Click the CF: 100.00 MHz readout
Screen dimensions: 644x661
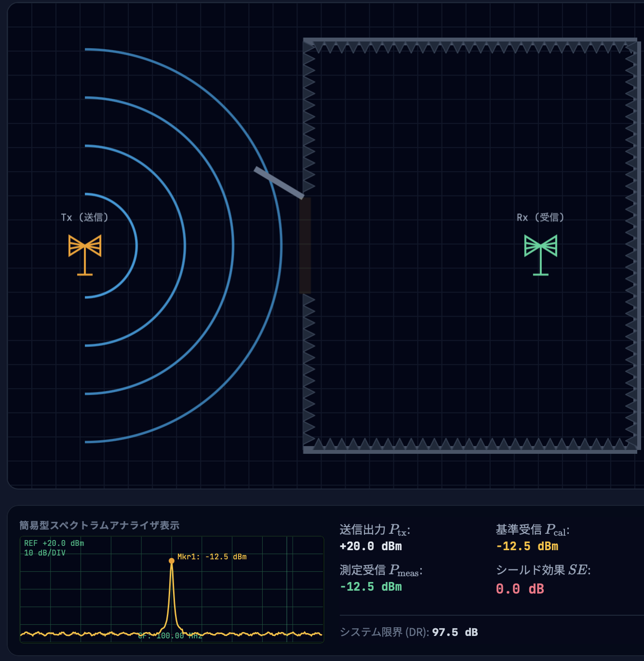(170, 636)
